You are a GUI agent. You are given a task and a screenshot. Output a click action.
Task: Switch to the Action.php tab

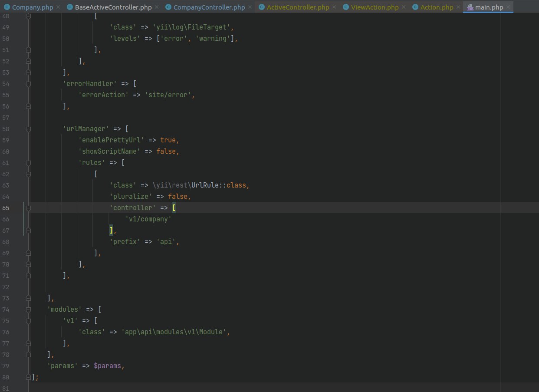[436, 7]
